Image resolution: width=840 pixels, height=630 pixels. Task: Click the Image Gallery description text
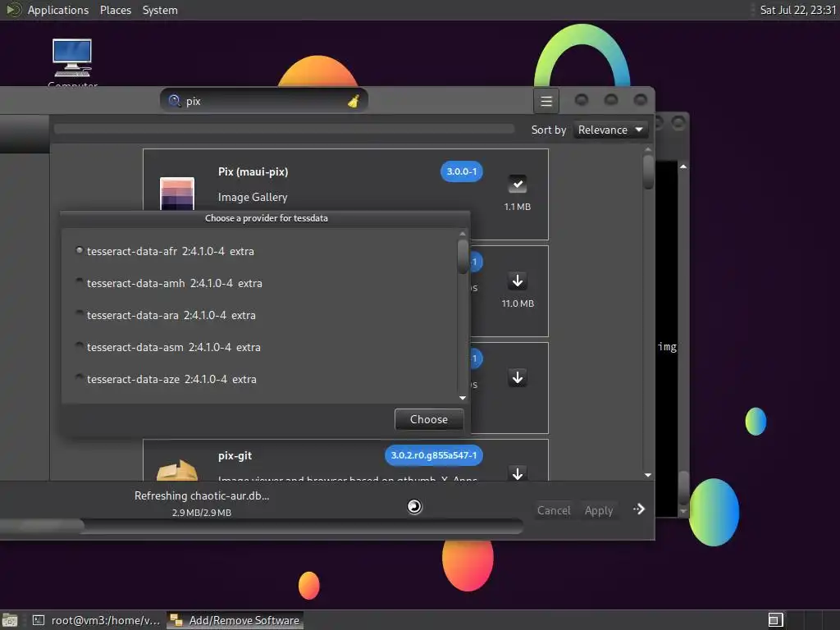[x=253, y=197]
